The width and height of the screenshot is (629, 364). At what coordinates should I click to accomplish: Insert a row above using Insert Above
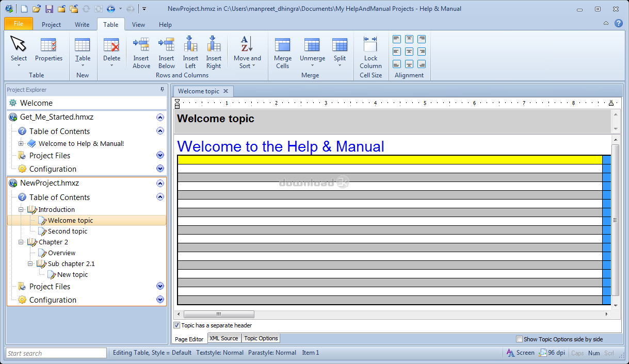[141, 53]
